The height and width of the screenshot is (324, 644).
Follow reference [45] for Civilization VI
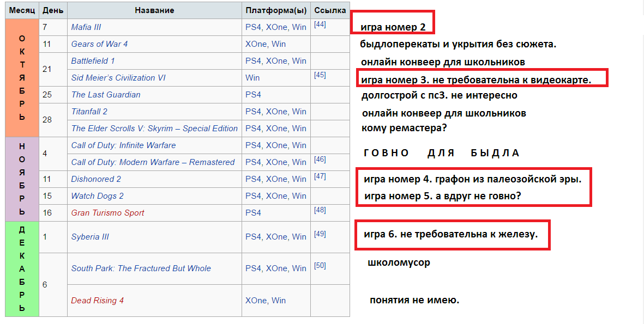pyautogui.click(x=320, y=75)
